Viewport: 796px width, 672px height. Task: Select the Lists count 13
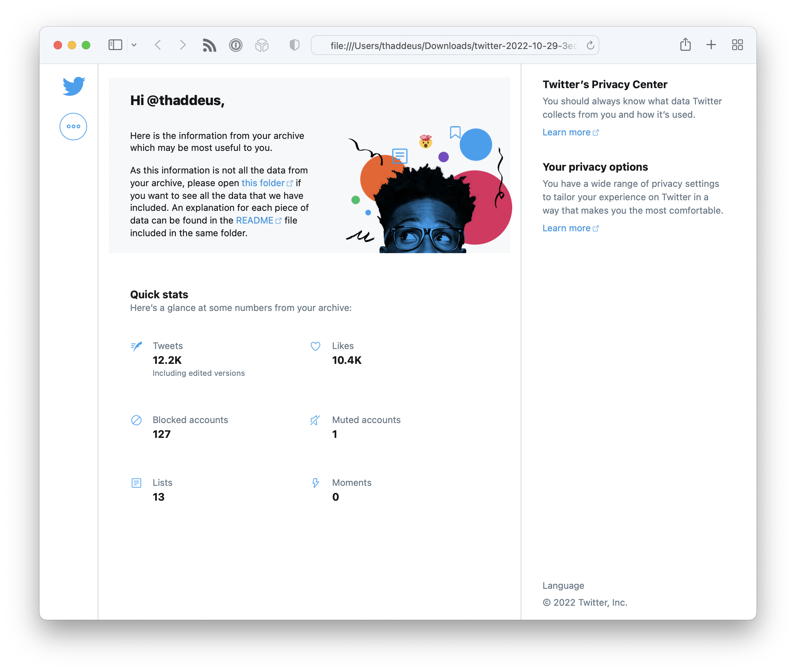coord(158,497)
